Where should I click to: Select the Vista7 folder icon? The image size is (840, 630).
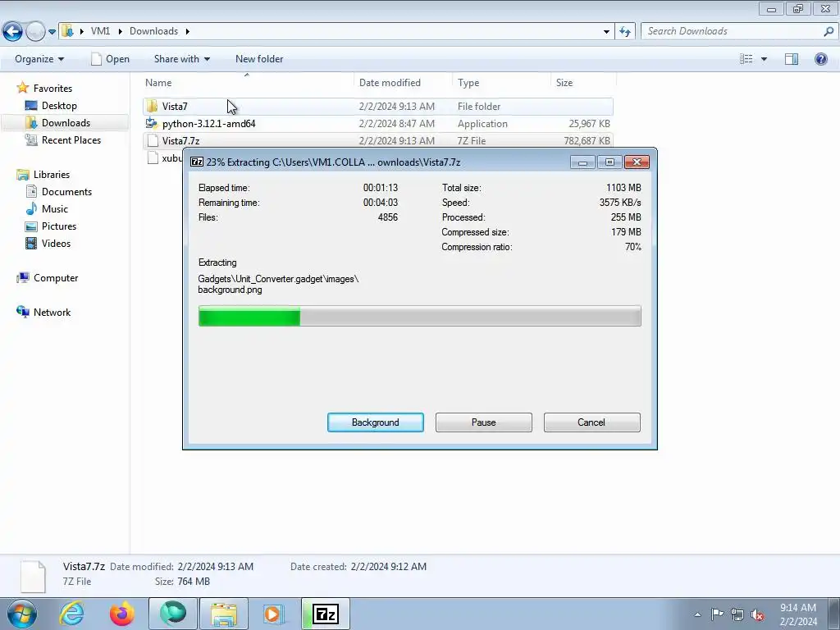coord(152,106)
